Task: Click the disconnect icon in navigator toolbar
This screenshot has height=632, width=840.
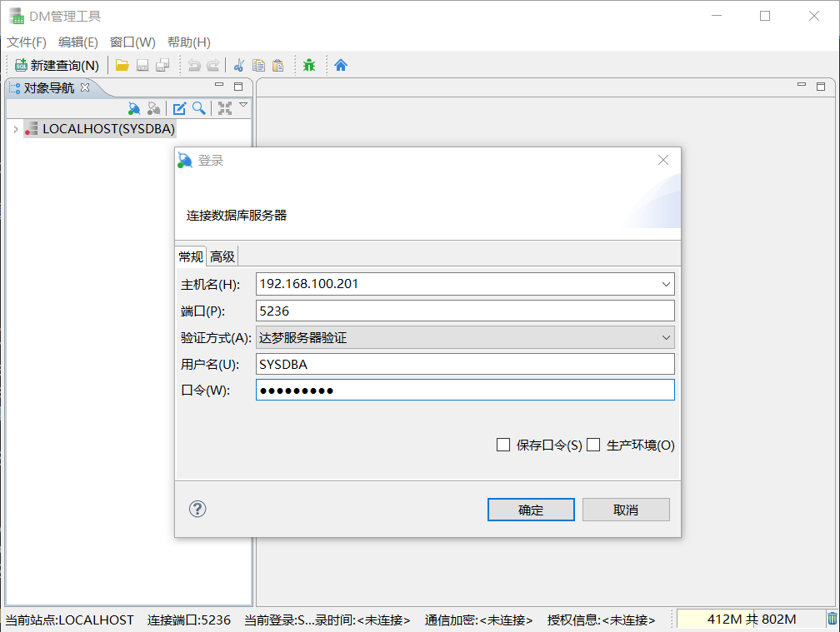Action: (x=153, y=108)
